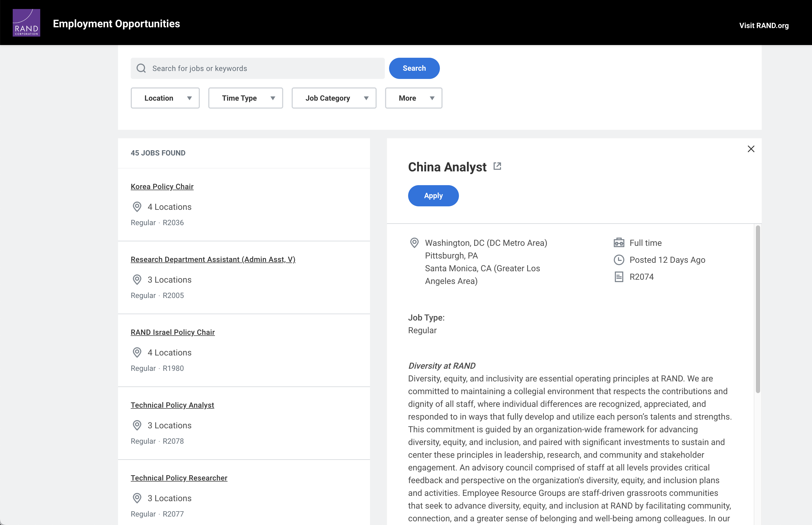Click the clock icon next to Posted 12 Days Ago

click(x=619, y=260)
